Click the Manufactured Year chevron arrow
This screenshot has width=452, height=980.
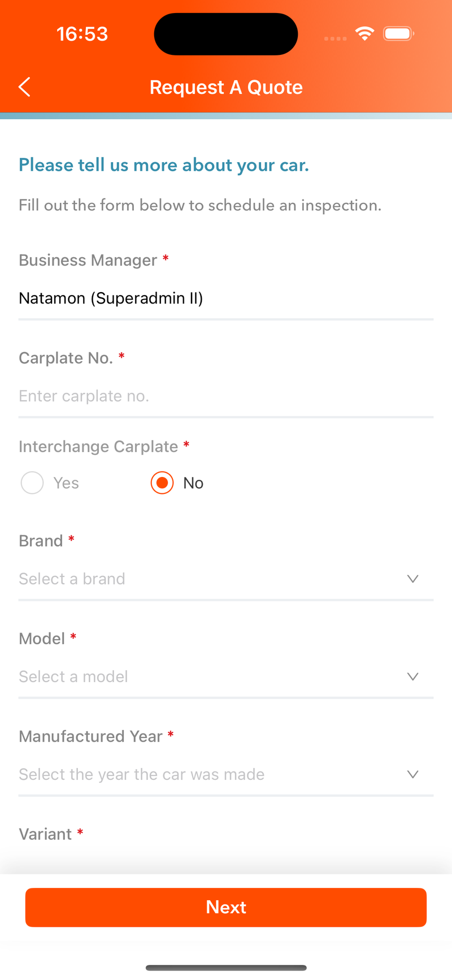pos(412,774)
